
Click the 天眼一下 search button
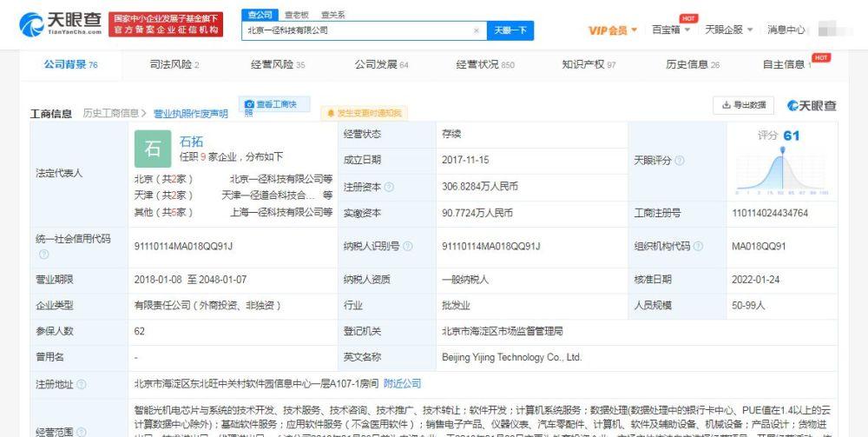(x=510, y=30)
